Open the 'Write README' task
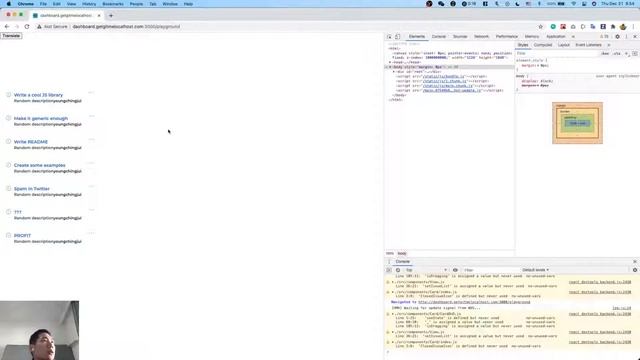This screenshot has height=360, width=640. [x=31, y=142]
